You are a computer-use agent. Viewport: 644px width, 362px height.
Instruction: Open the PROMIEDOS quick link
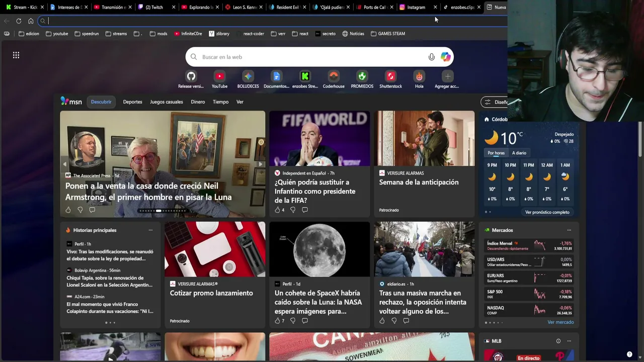[x=362, y=79]
